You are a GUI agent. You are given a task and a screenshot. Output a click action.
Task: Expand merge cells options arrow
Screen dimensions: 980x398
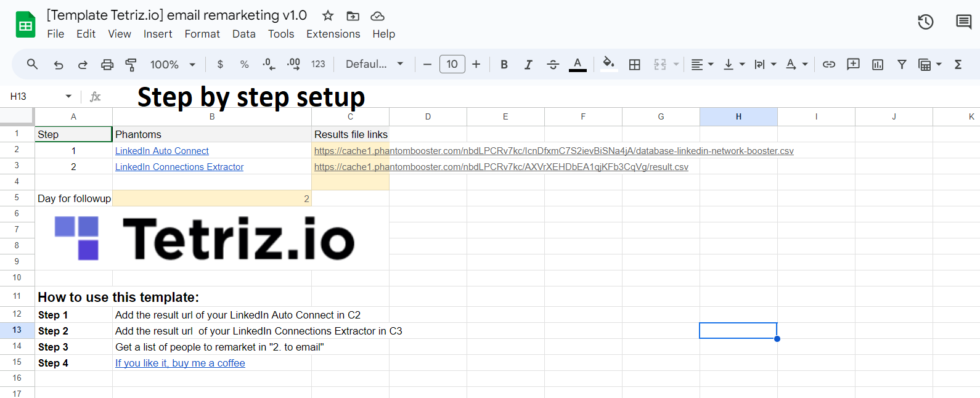676,64
